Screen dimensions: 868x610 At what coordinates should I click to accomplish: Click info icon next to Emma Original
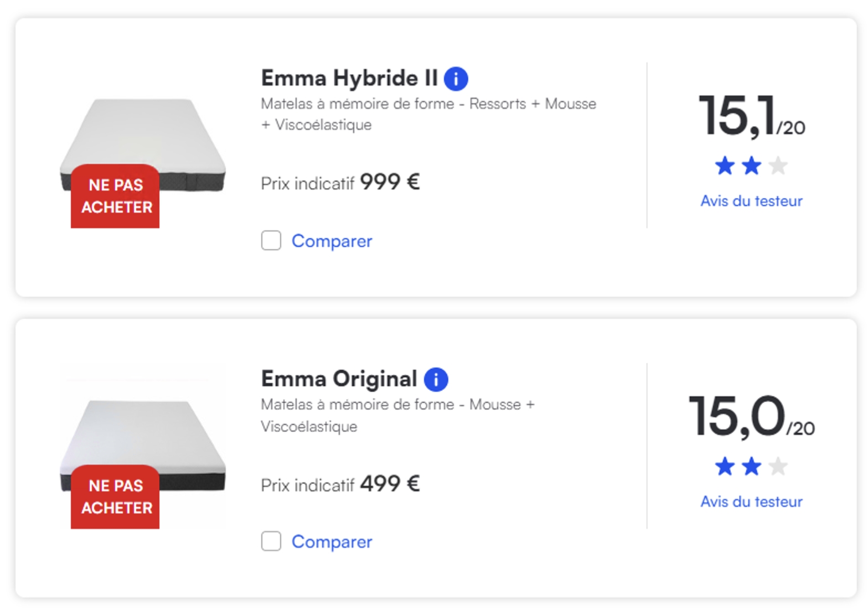436,380
